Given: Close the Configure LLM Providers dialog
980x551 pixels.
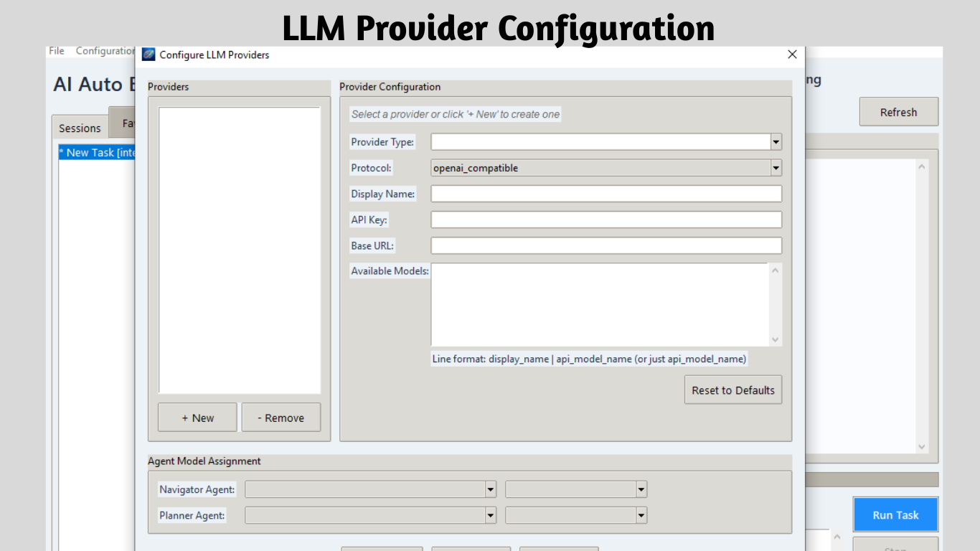Looking at the screenshot, I should 792,55.
